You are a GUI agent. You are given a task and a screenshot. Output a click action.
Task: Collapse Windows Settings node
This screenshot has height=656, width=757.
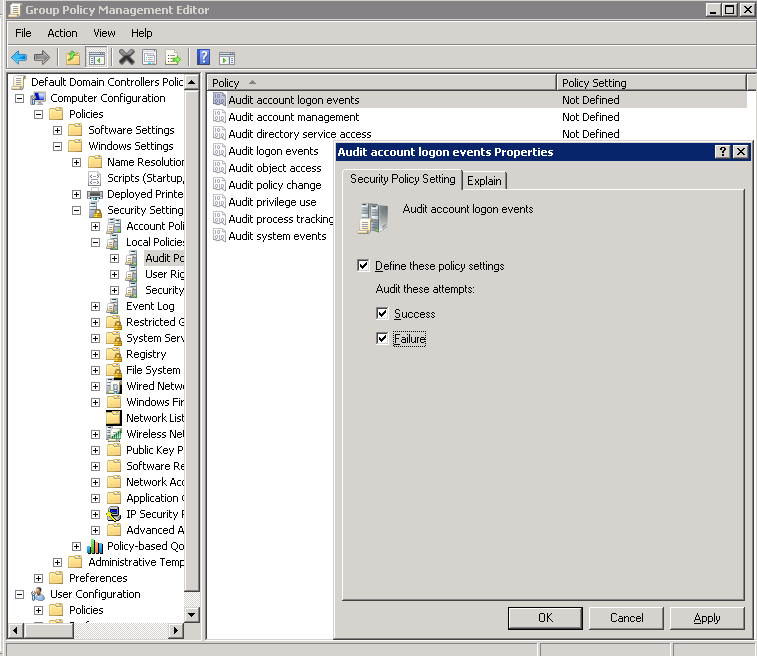tap(57, 146)
